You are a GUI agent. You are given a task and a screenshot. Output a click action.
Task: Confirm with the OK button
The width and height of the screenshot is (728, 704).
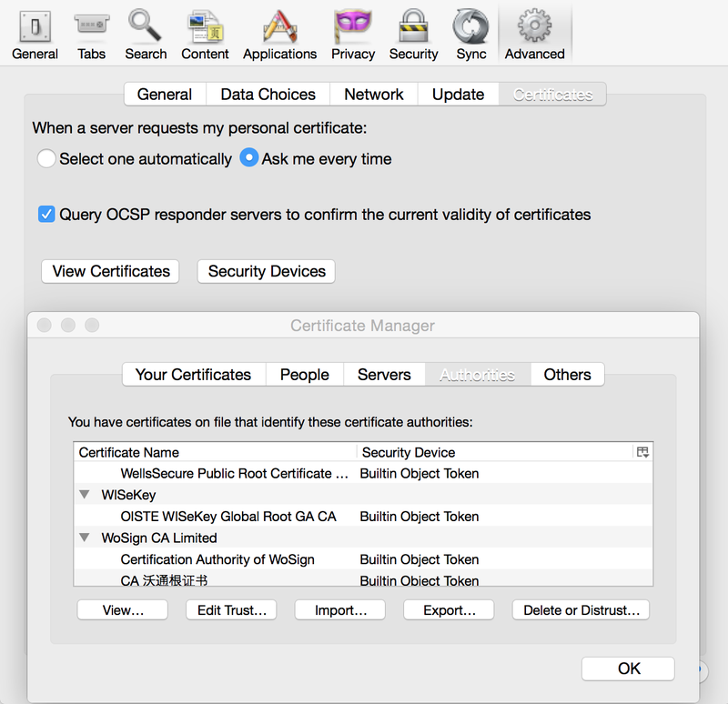coord(628,669)
